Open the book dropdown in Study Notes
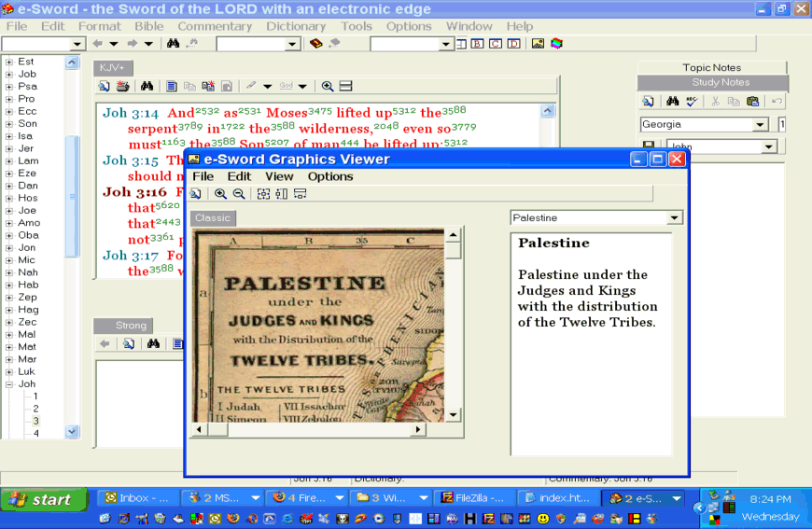 [769, 146]
